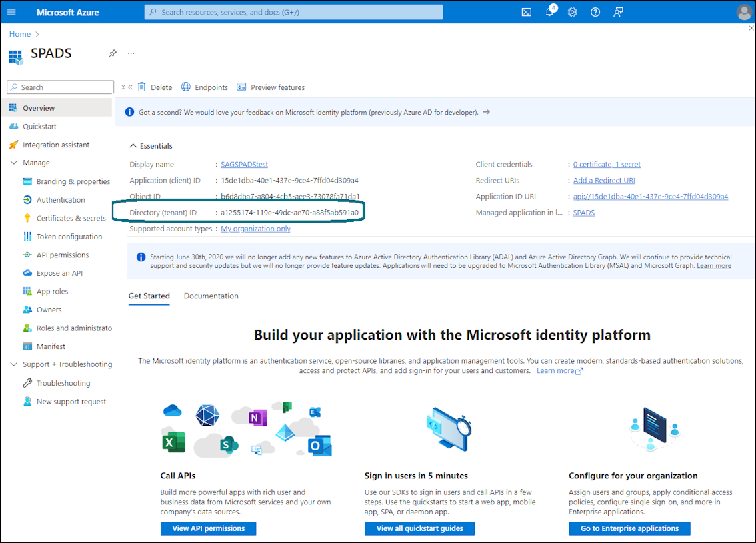Screen dimensions: 756x543
Task: Collapse the sidebar with double chevron
Action: point(130,87)
